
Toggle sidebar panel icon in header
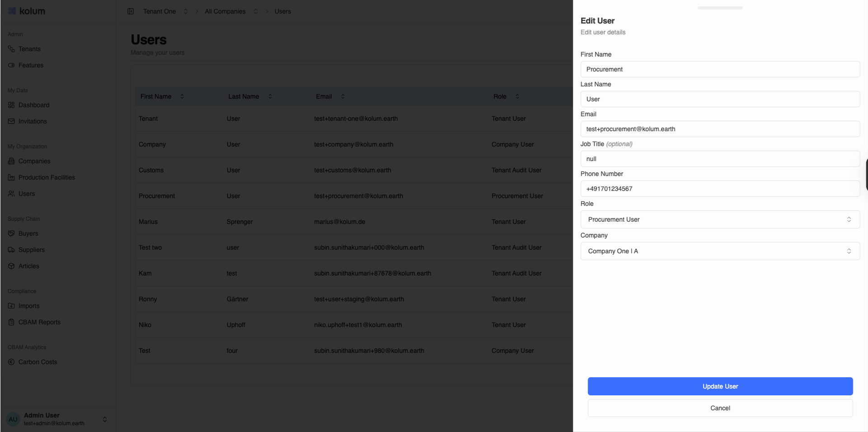(131, 11)
